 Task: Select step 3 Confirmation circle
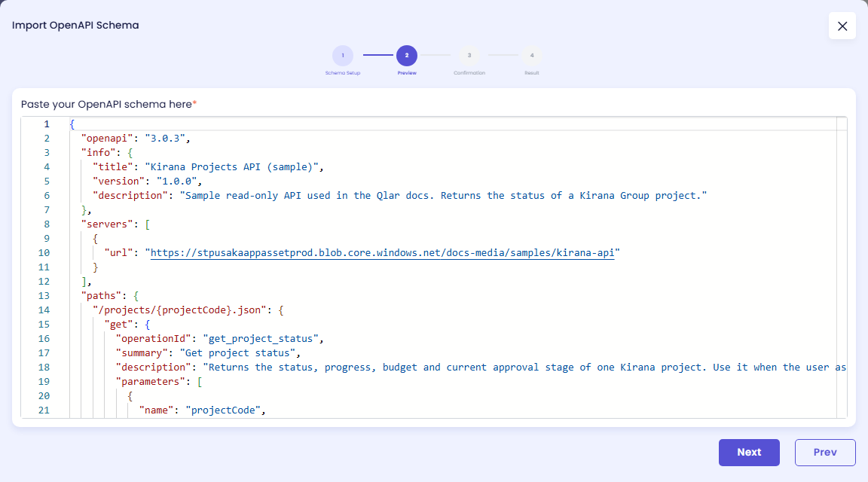pos(469,55)
